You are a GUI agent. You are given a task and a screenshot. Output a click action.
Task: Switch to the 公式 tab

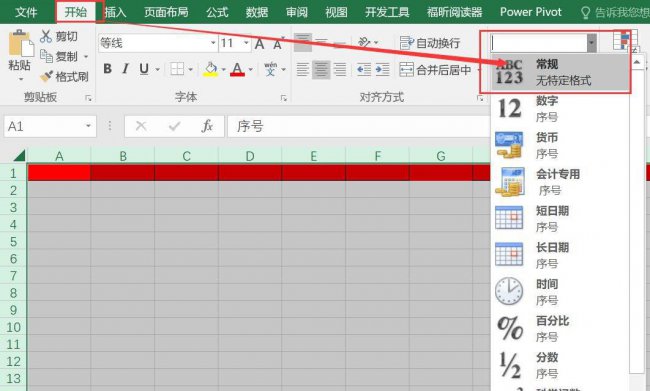(217, 12)
